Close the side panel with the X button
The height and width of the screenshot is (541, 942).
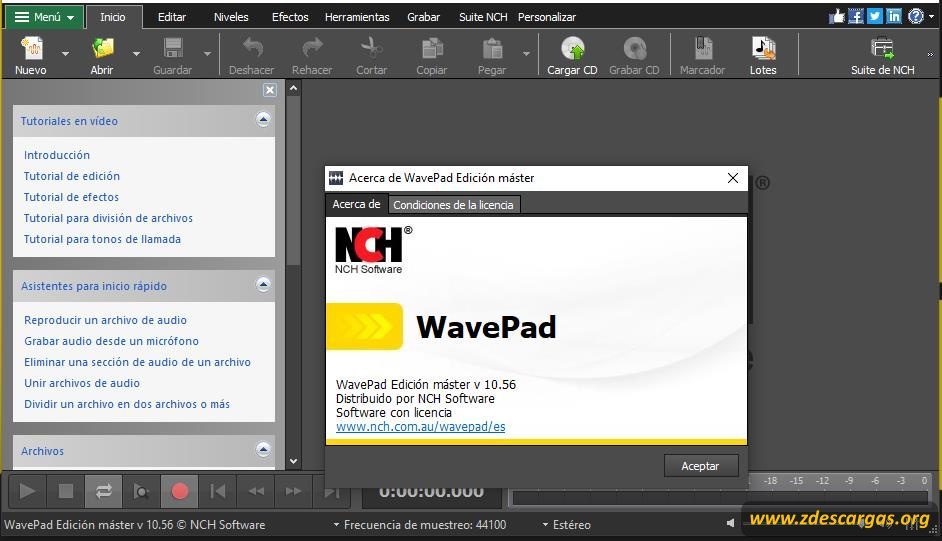270,90
